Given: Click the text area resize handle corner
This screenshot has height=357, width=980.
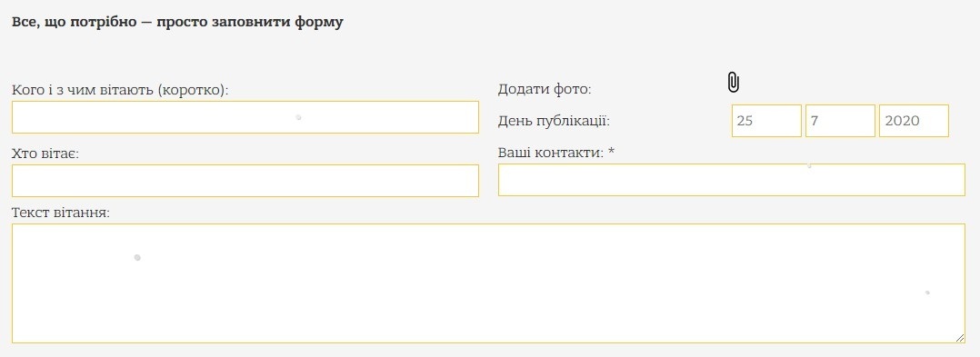Looking at the screenshot, I should [960, 338].
